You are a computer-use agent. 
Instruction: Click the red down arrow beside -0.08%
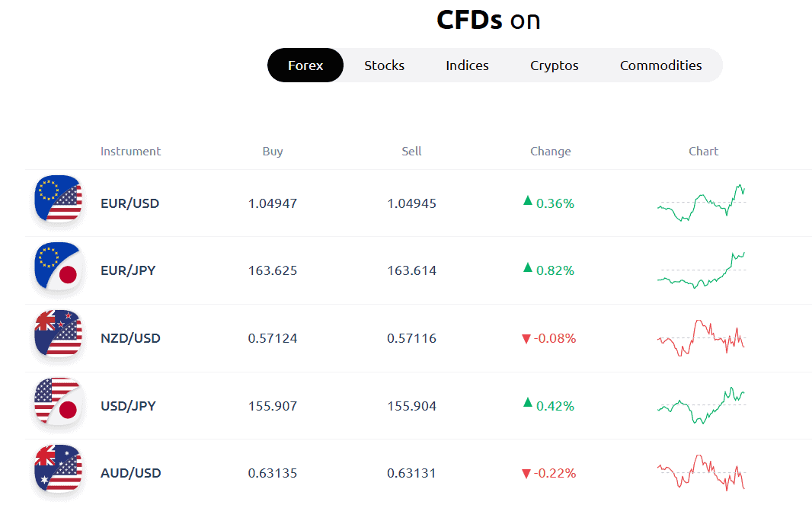click(526, 339)
